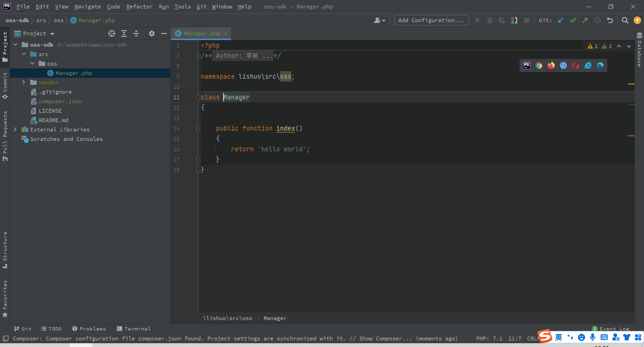Open the Project view dropdown
644x347 pixels.
click(35, 33)
